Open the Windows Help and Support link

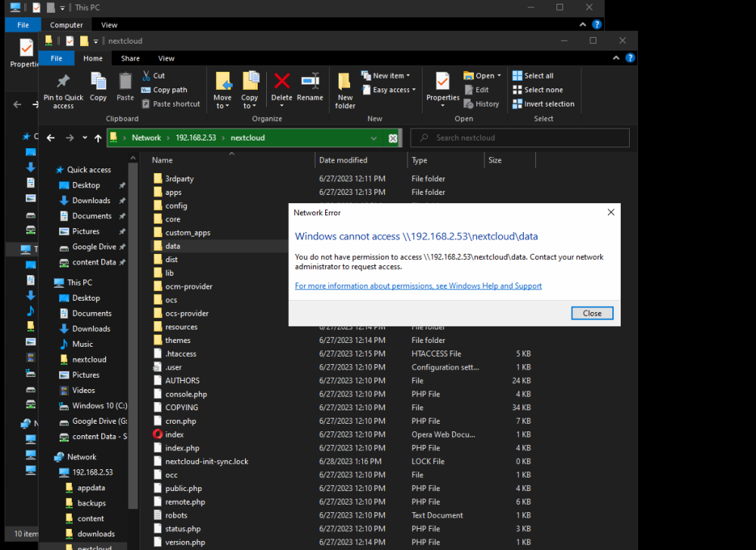(418, 286)
